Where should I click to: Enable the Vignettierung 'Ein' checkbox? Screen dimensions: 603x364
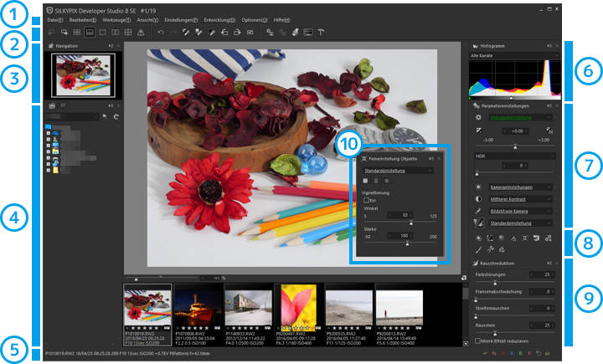pyautogui.click(x=367, y=201)
